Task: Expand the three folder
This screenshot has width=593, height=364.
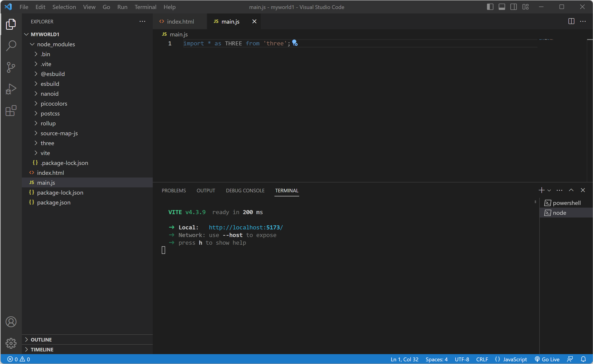Action: tap(47, 143)
